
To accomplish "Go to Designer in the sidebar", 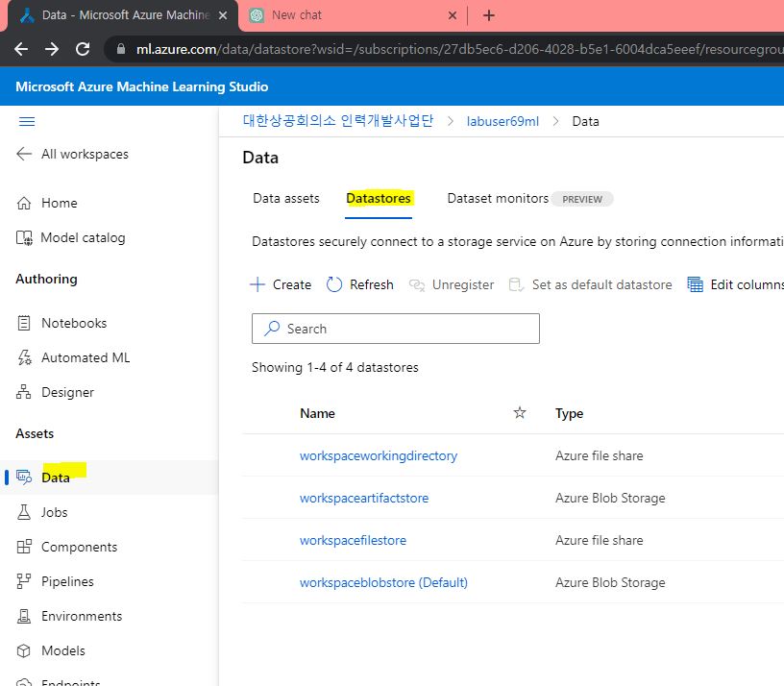I will pos(67,393).
